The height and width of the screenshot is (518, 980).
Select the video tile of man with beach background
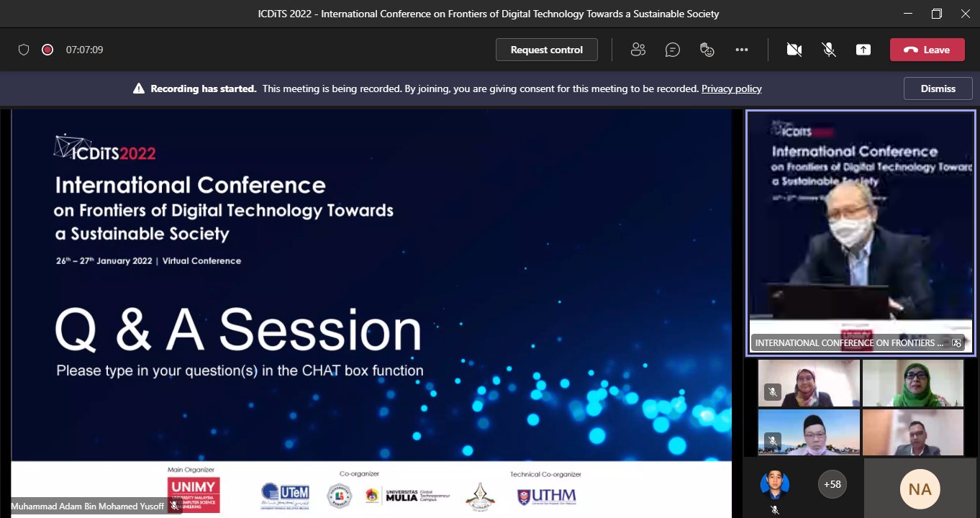[x=809, y=432]
